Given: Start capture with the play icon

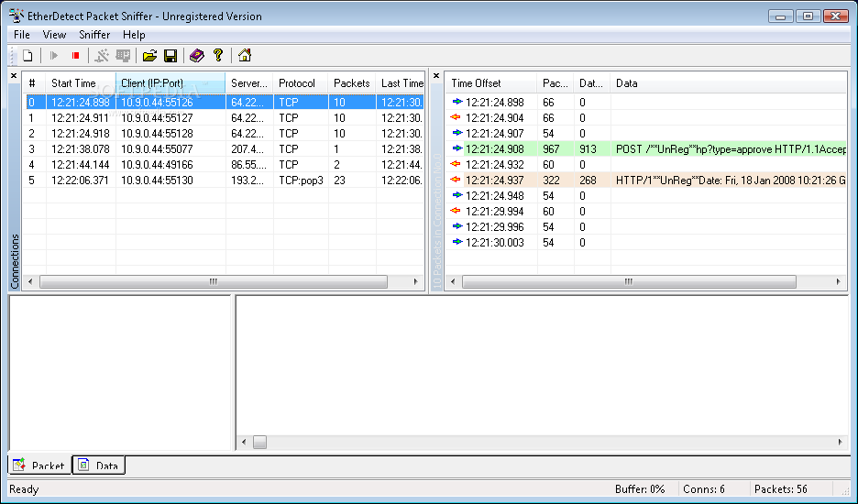Looking at the screenshot, I should click(x=53, y=56).
